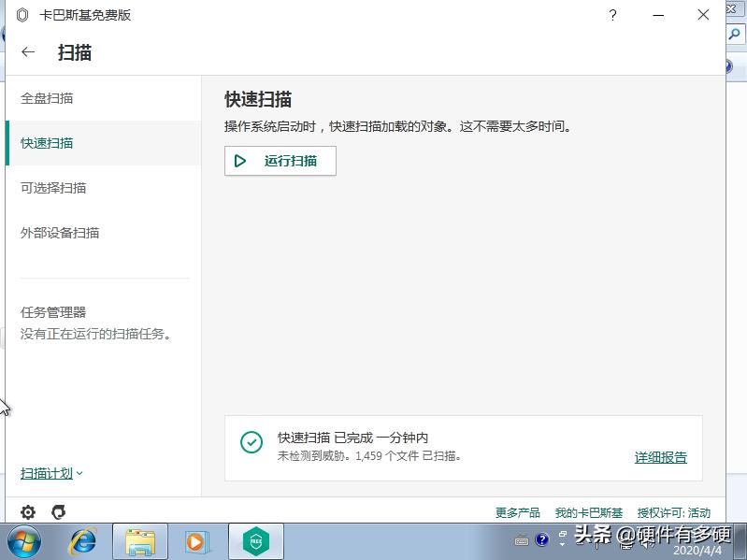The width and height of the screenshot is (747, 560).
Task: Launch Internet Explorer from taskbar
Action: coord(83,542)
